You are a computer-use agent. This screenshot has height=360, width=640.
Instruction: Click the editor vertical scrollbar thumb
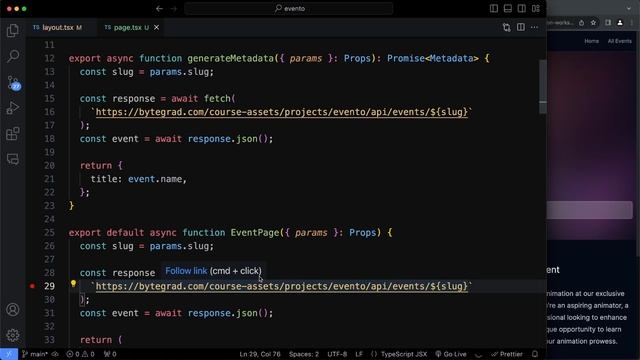coord(542,87)
